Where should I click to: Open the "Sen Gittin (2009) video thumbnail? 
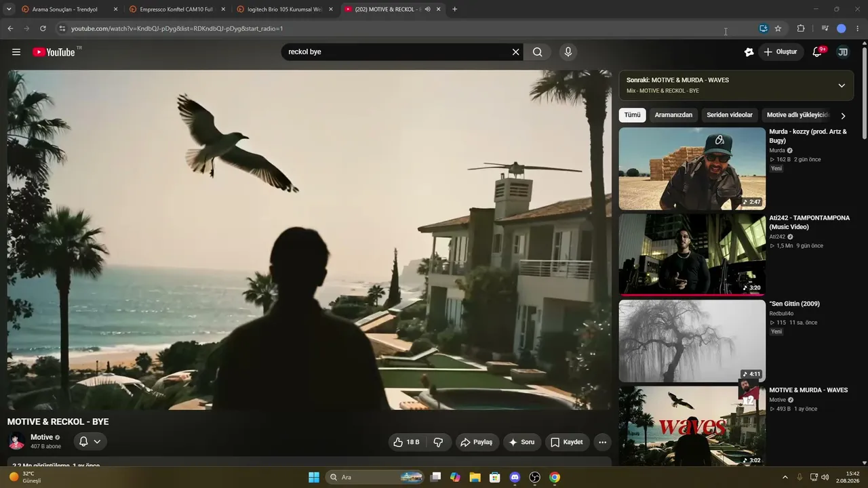692,341
